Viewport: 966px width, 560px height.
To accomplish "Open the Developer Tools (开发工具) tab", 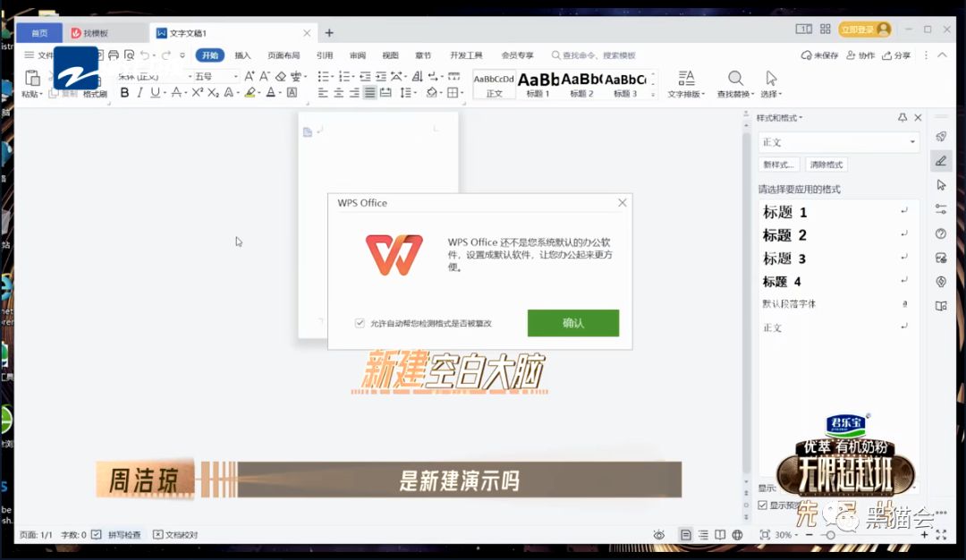I will [466, 55].
